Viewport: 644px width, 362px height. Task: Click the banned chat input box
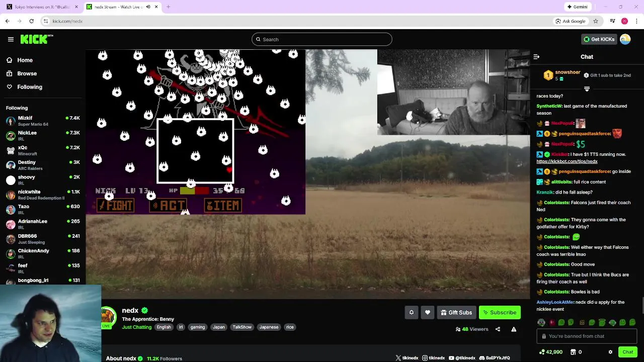[587, 336]
